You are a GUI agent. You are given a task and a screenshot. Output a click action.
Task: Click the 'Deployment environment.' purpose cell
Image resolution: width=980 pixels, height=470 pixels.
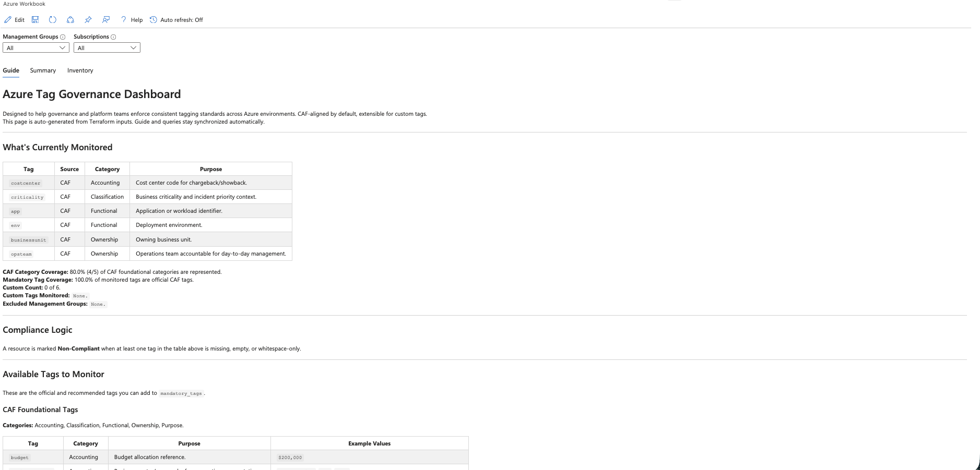click(211, 225)
